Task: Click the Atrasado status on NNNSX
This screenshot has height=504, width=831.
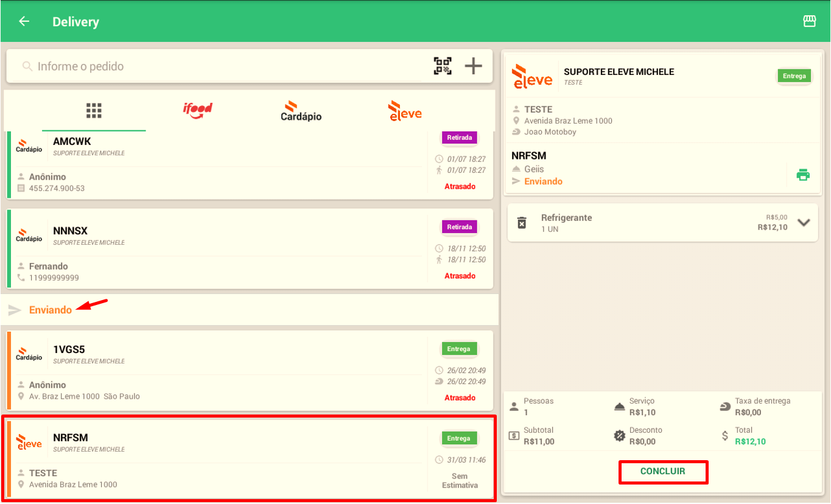Action: [460, 276]
